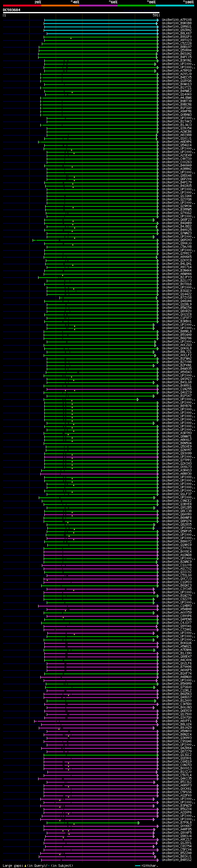The height and width of the screenshot is (868, 197).
Task: Select the UniRef100_B8B197 label
Action: (x=177, y=47)
